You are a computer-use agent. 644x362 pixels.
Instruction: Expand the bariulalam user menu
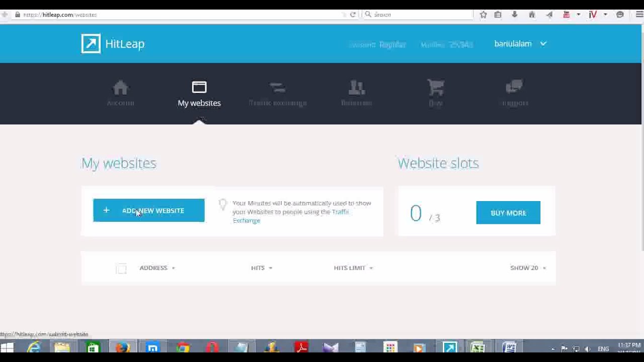click(520, 44)
